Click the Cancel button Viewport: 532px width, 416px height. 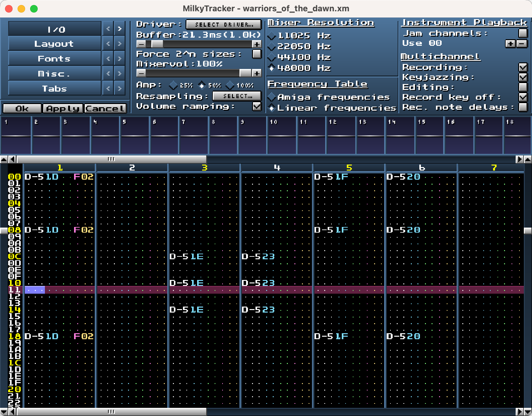[105, 108]
